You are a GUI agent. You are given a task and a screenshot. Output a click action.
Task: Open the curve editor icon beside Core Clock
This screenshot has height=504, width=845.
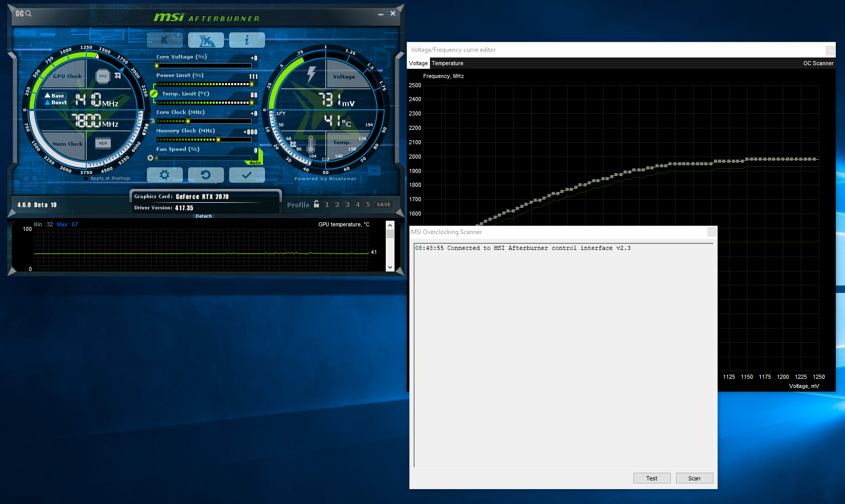153,121
